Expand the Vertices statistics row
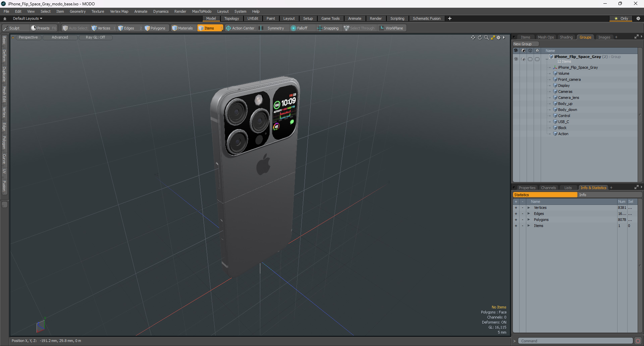 click(x=529, y=208)
